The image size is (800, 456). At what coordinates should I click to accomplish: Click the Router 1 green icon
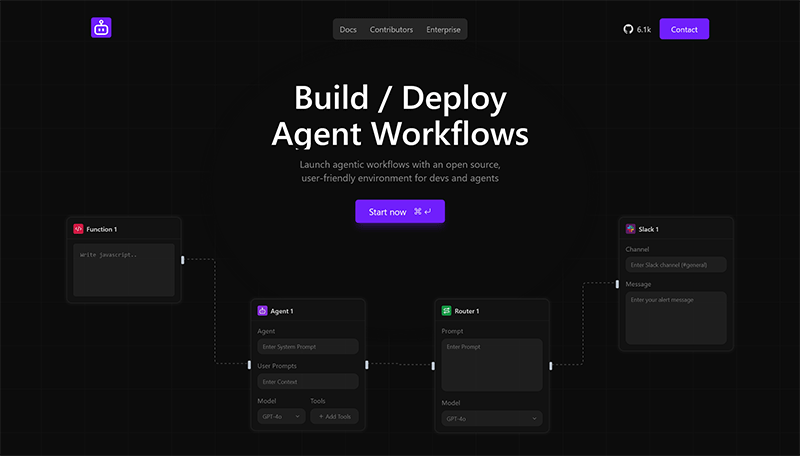coord(447,311)
